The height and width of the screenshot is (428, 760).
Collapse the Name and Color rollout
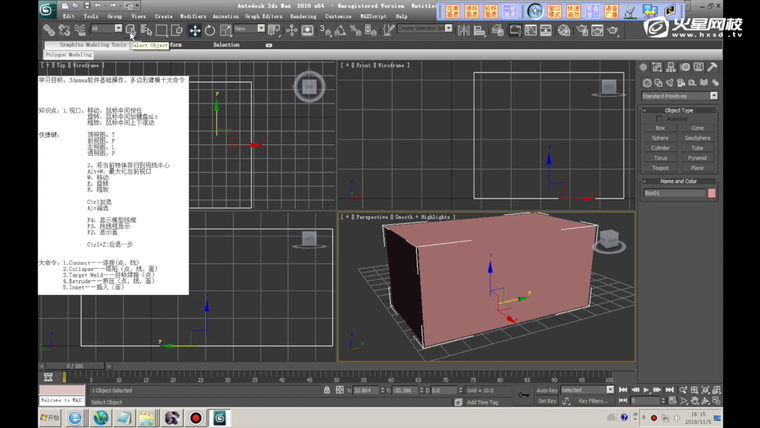[x=679, y=181]
